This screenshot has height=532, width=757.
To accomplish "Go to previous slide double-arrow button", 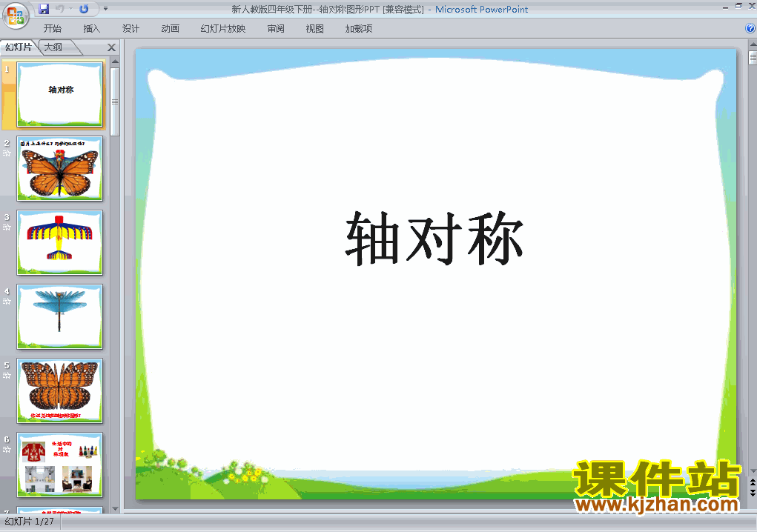I will 753,482.
